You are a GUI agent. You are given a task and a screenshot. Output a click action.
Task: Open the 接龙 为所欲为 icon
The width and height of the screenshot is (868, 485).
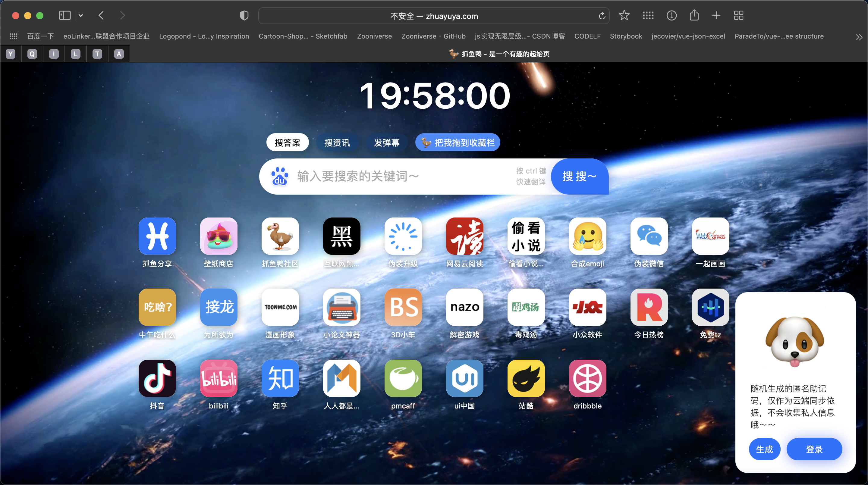219,307
